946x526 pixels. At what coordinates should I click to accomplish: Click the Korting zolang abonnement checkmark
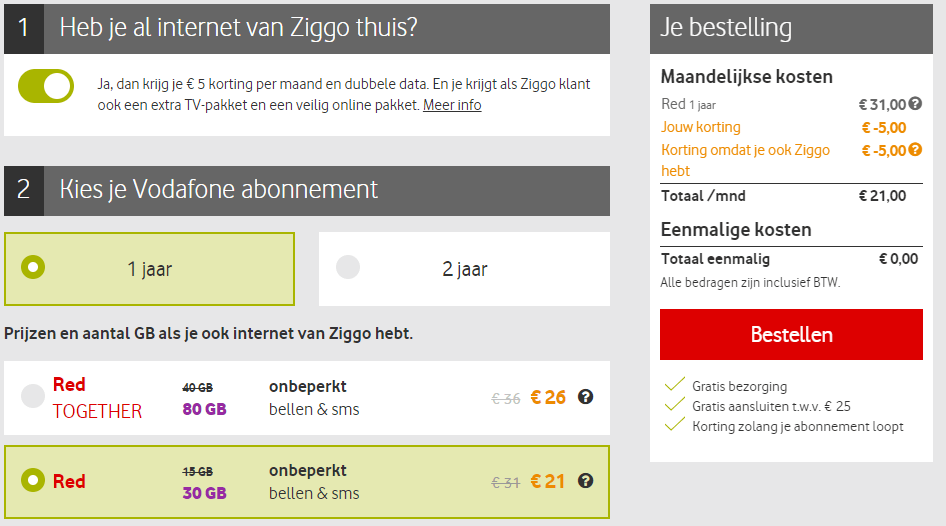tap(673, 426)
